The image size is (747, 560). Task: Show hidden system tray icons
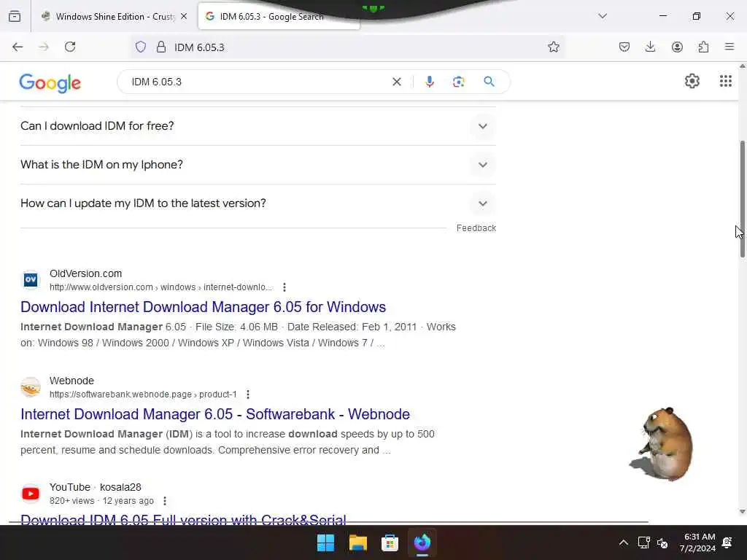(x=623, y=542)
